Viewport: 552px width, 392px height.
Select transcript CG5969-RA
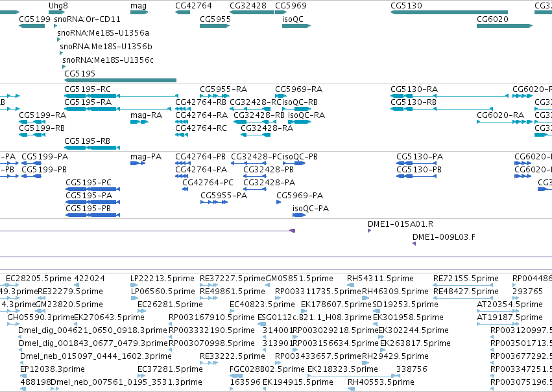tap(281, 96)
